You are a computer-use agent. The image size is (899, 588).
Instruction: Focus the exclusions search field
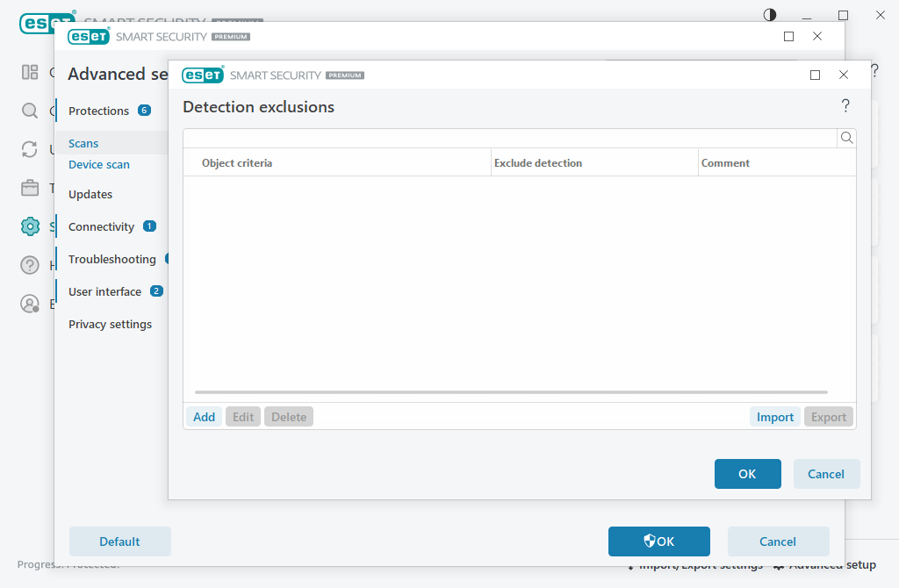[x=510, y=138]
